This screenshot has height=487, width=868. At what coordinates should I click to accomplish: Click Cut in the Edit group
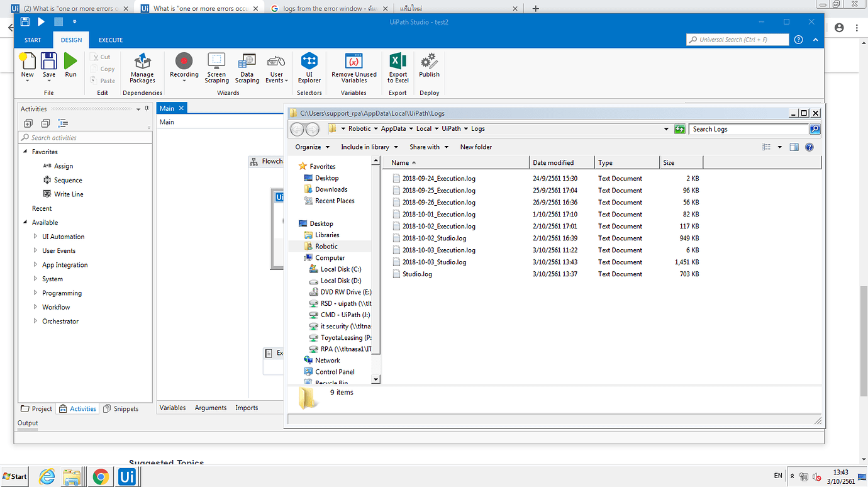[101, 57]
